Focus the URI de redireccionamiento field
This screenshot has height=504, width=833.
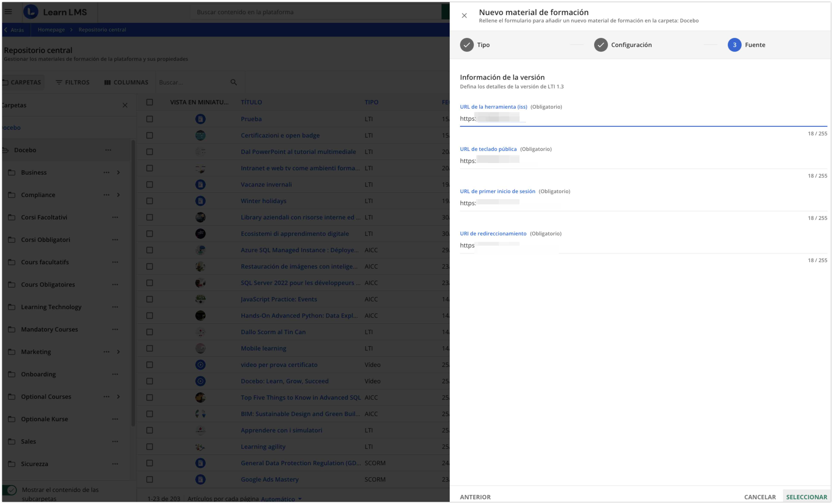coord(643,245)
